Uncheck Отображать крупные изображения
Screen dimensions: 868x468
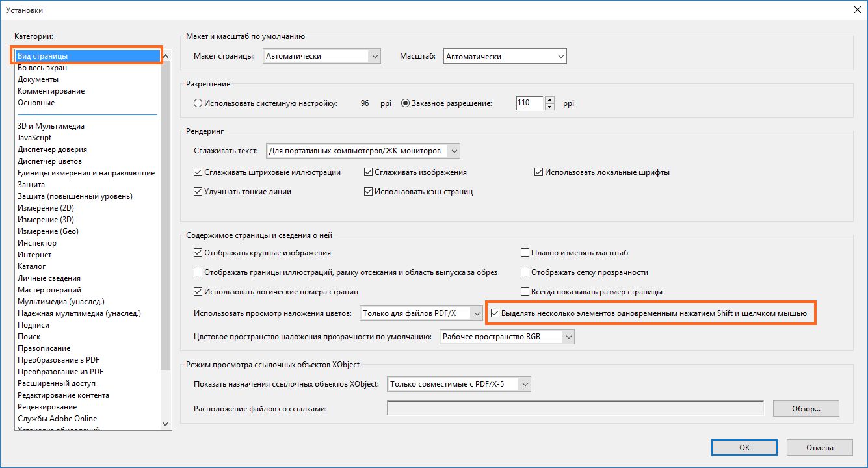[x=198, y=253]
